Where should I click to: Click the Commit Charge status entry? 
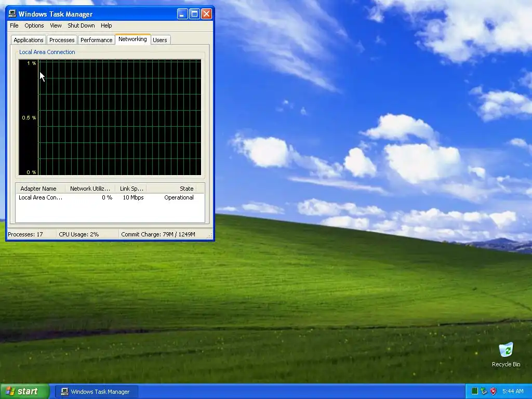(x=158, y=234)
